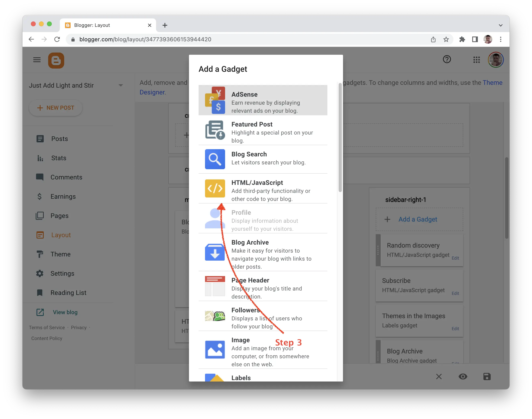Click the gadget list scrollbar
Screen dimensions: 532x419
click(x=340, y=137)
